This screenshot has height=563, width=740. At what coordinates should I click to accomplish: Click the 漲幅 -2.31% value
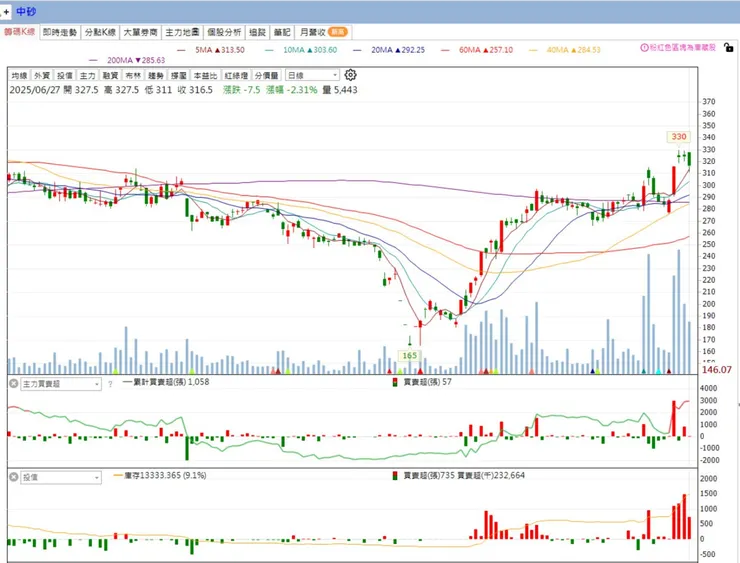coord(291,90)
